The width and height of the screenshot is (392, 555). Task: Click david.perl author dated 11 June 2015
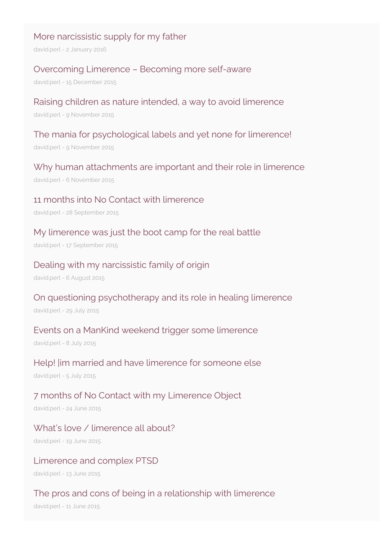(x=47, y=506)
